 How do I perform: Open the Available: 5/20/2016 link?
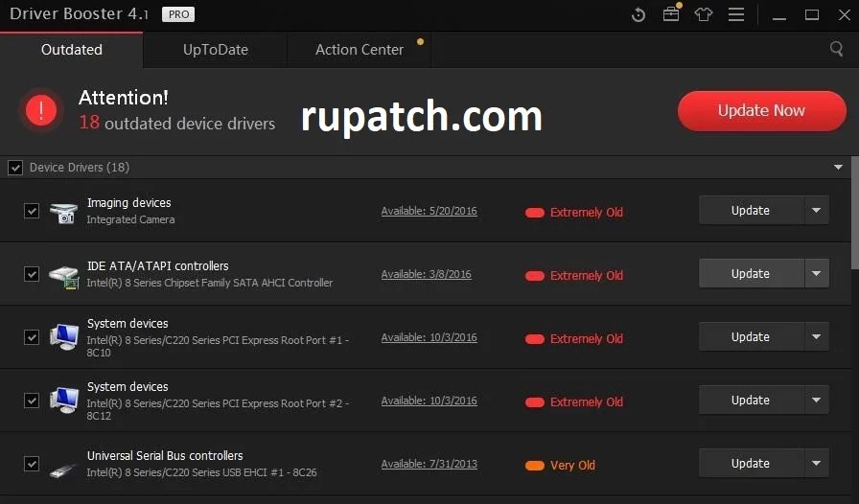coord(429,211)
